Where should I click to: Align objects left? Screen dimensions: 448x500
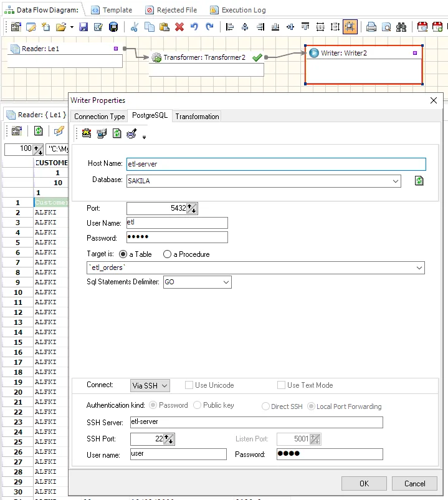tap(230, 27)
